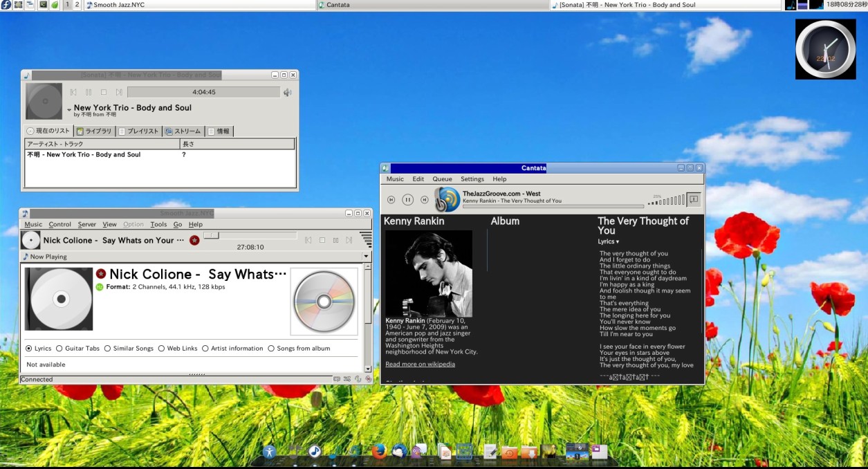Click the output/display icon beside Cantata's volume bars
Viewport: 868px width, 469px height.
coord(693,199)
